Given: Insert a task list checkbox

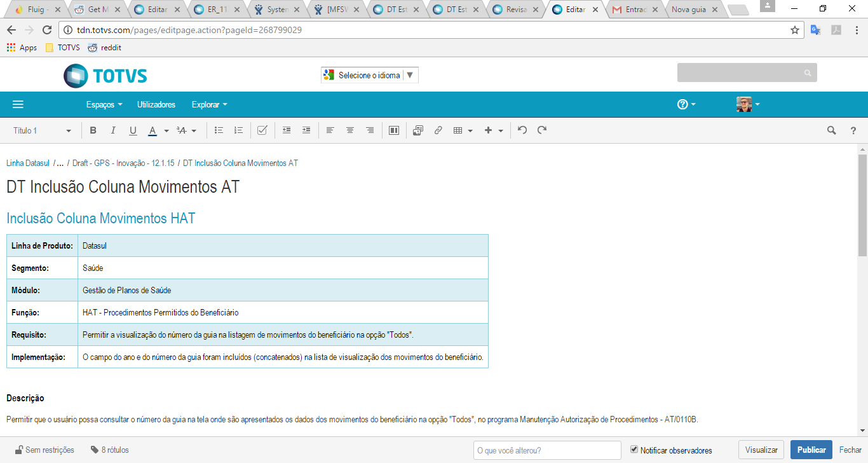Looking at the screenshot, I should 262,130.
